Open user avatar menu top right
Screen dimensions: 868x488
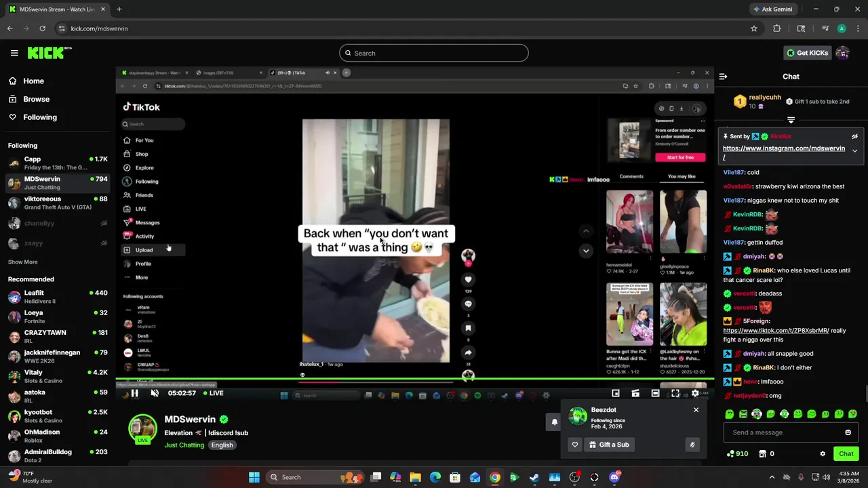point(842,53)
